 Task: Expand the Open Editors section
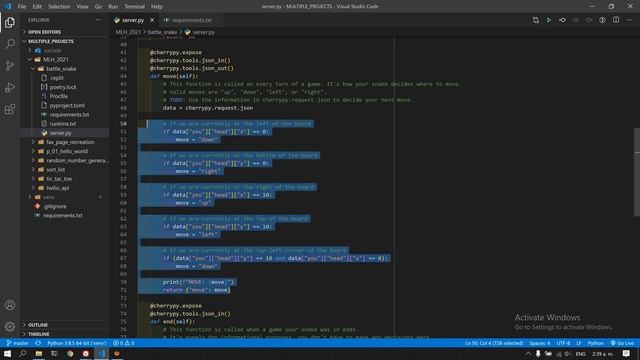65,32
